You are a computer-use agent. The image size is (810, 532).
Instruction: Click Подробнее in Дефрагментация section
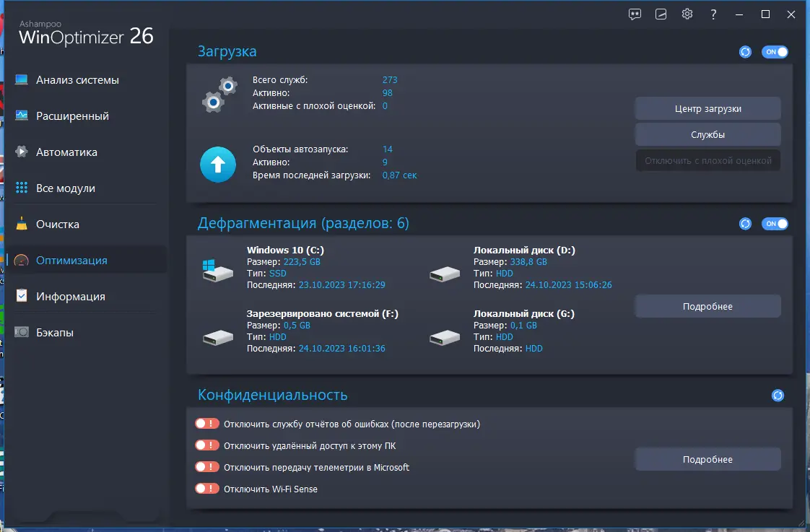click(707, 306)
